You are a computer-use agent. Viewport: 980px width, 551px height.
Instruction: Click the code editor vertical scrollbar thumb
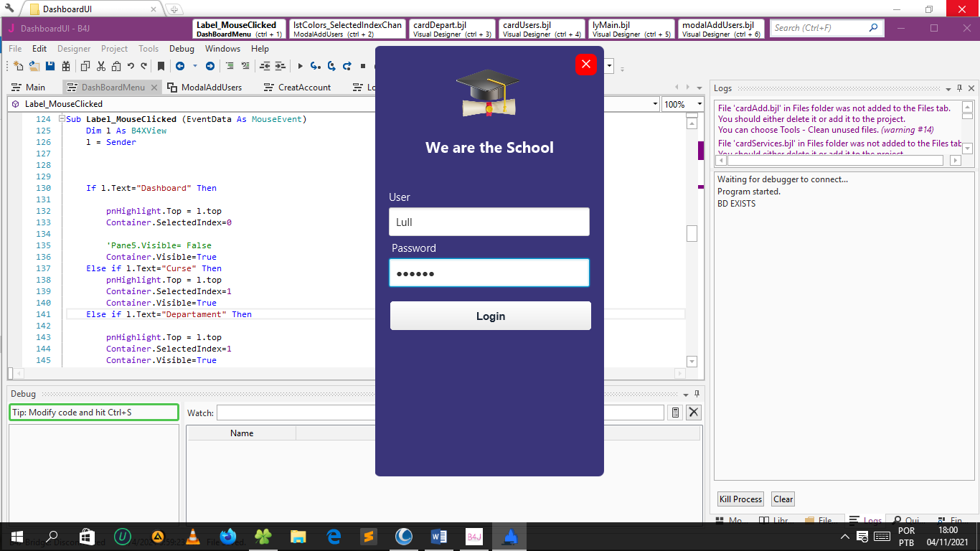[x=692, y=234]
